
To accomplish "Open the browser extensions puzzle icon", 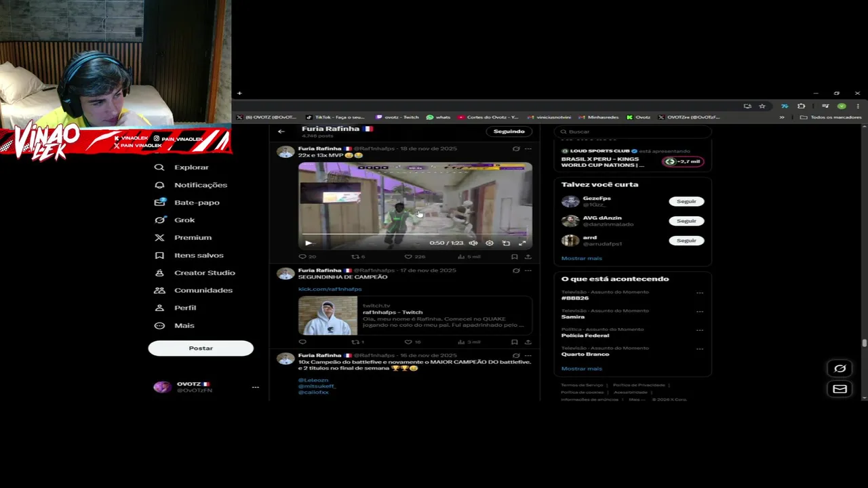I will [802, 106].
